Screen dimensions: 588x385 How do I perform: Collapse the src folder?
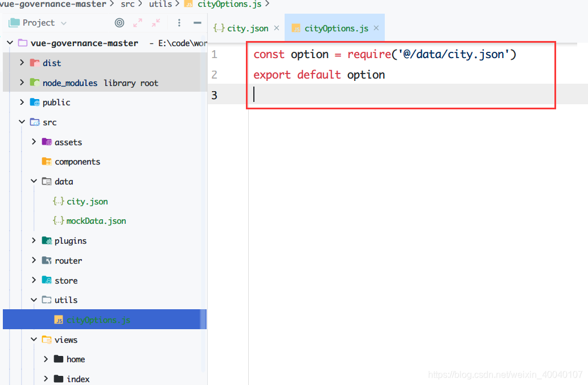tap(22, 122)
